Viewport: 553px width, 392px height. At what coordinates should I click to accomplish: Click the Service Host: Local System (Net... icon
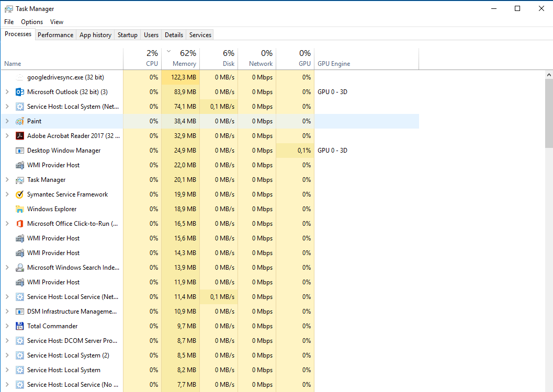click(20, 107)
